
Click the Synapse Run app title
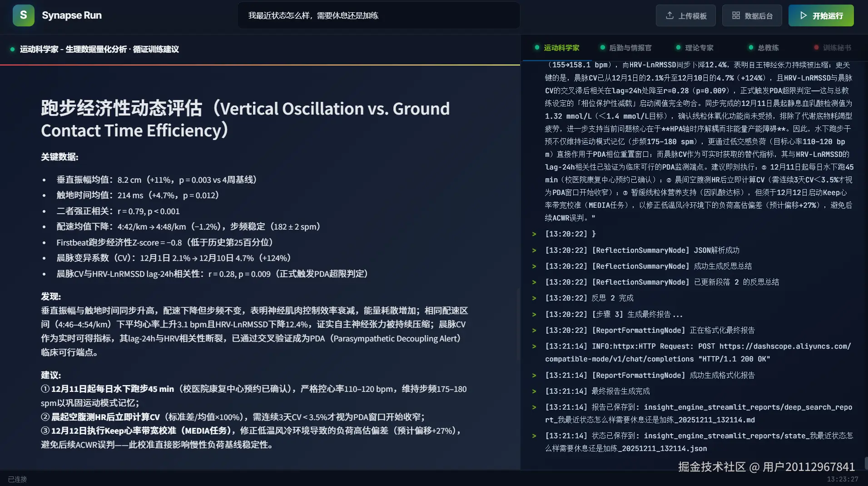pyautogui.click(x=72, y=15)
